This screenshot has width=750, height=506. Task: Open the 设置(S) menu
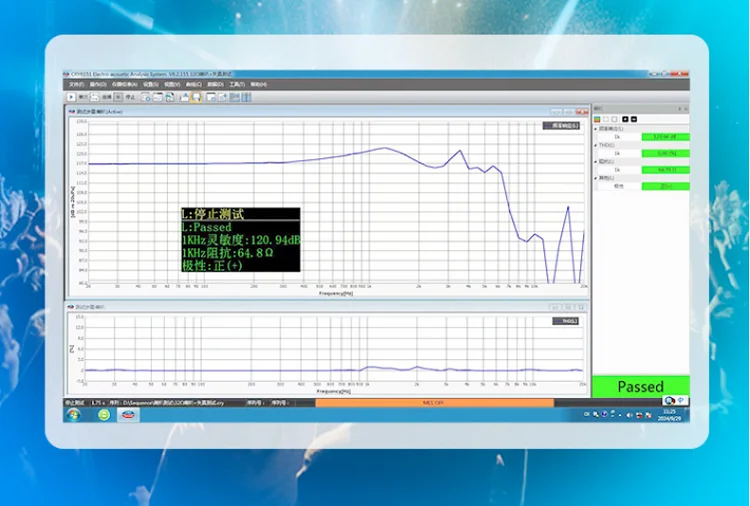150,85
